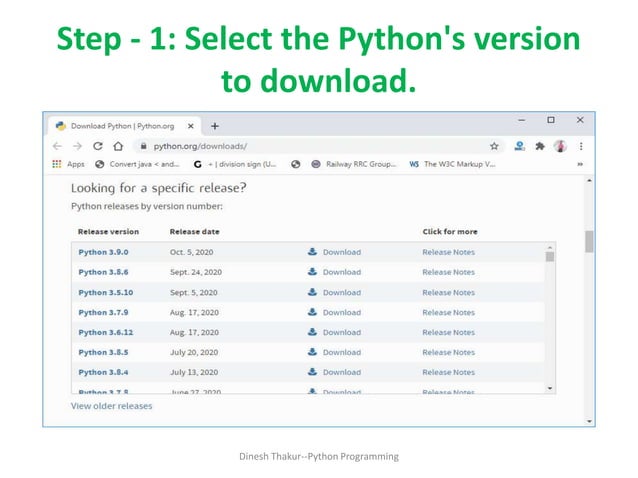Click the download icon for Python 3.9.0
Image resolution: width=638 pixels, height=478 pixels.
(312, 251)
